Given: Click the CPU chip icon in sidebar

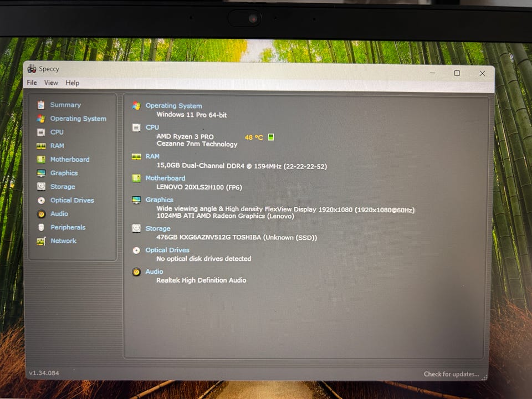Looking at the screenshot, I should tap(41, 132).
